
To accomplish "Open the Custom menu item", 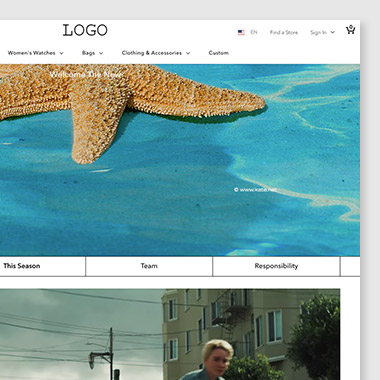I will click(219, 53).
